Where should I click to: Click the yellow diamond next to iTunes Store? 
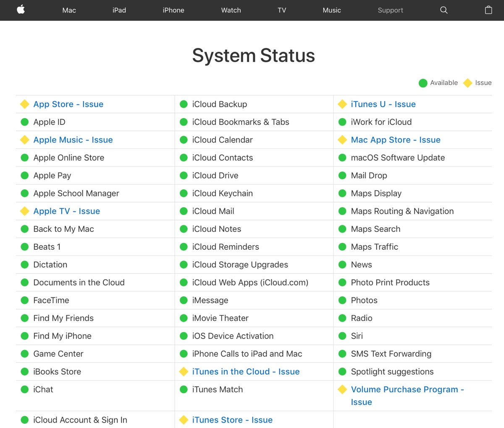click(184, 420)
